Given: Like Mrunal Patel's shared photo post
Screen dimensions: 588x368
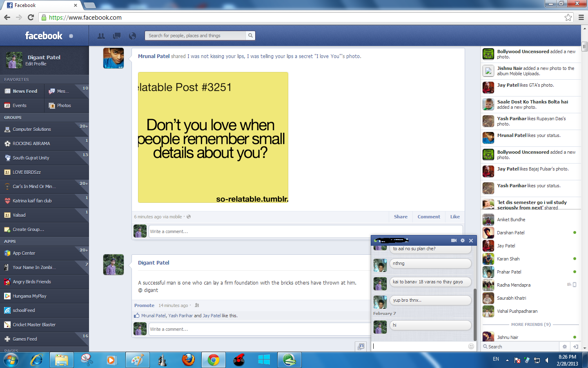Looking at the screenshot, I should click(x=454, y=217).
